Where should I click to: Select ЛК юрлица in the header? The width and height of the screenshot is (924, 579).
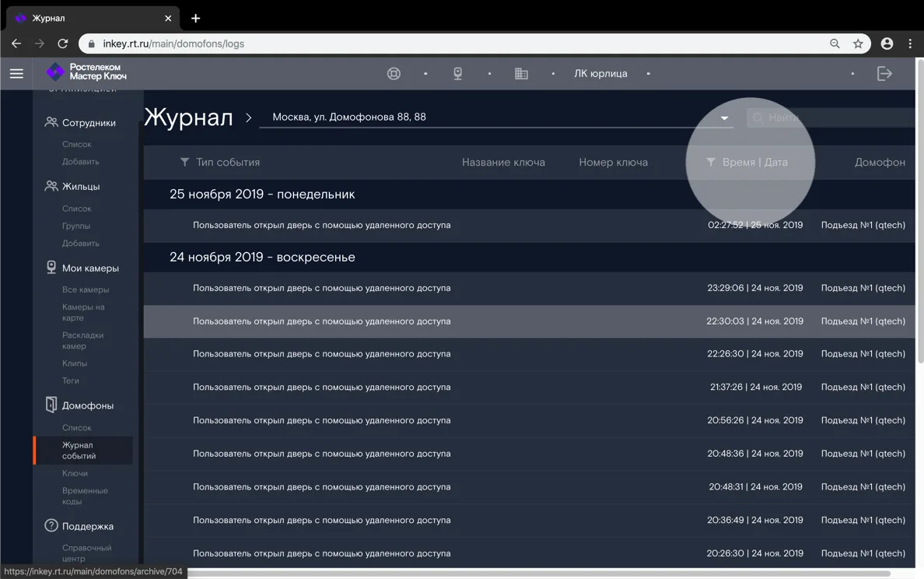(600, 74)
